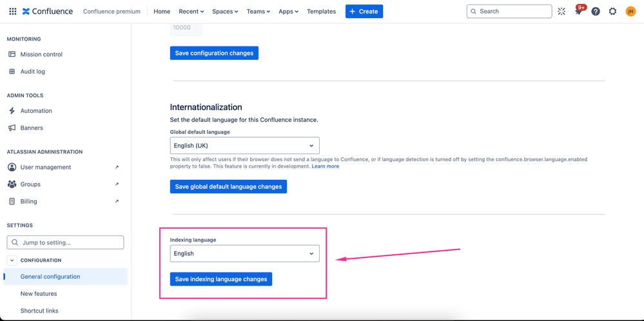Click Save indexing language changes button
The image size is (644, 321).
click(221, 279)
